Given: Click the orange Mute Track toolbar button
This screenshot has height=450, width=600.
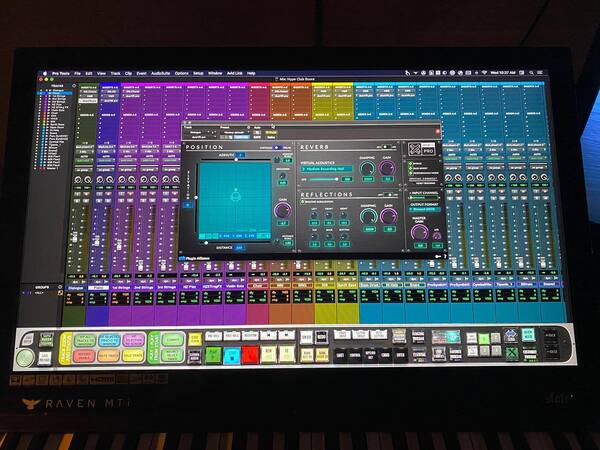Looking at the screenshot, I should coord(109,355).
